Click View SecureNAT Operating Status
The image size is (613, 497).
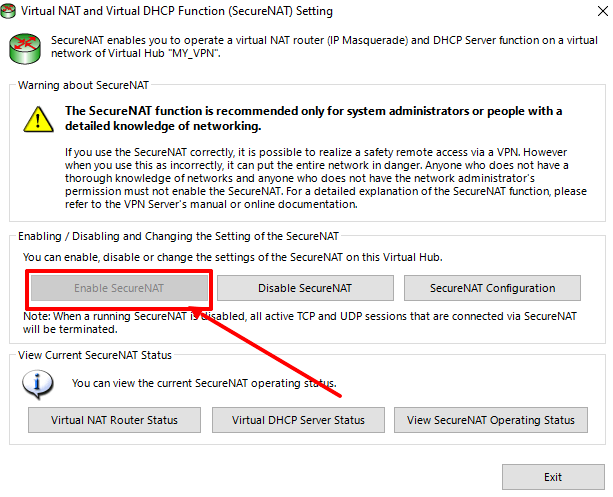tap(490, 420)
